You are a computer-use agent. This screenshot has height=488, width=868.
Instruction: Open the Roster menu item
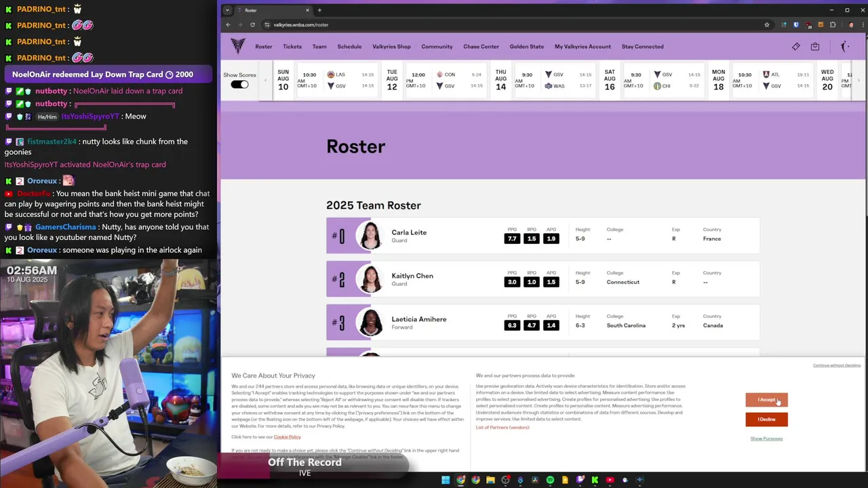pos(264,47)
